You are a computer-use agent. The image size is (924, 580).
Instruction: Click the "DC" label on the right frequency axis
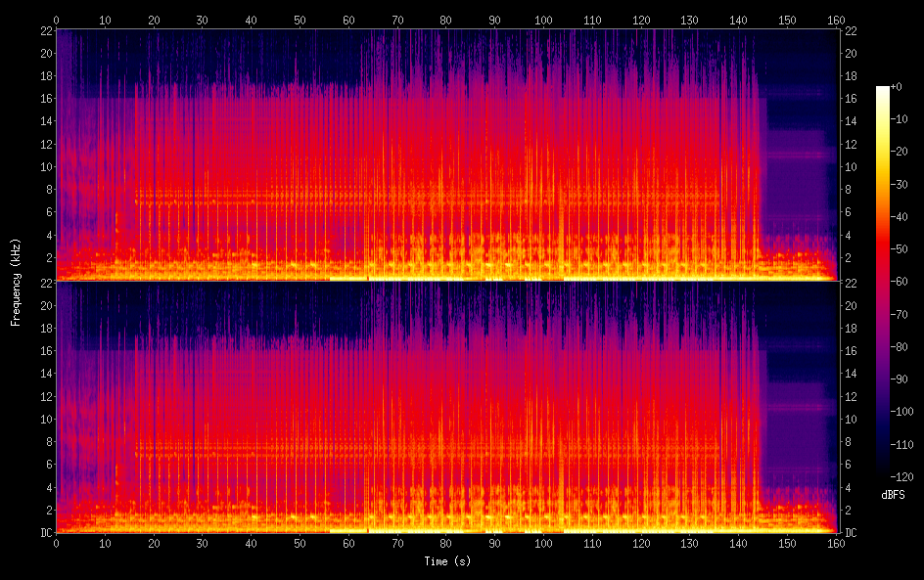click(851, 533)
